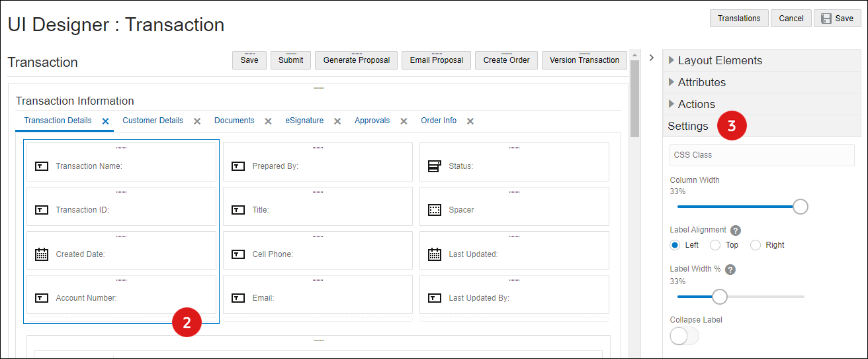Viewport: 868px width, 359px height.
Task: Toggle the Collapse Label switch
Action: click(x=685, y=336)
